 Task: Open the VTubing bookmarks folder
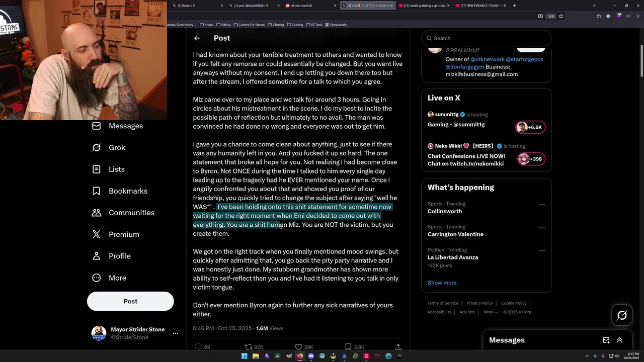click(276, 25)
